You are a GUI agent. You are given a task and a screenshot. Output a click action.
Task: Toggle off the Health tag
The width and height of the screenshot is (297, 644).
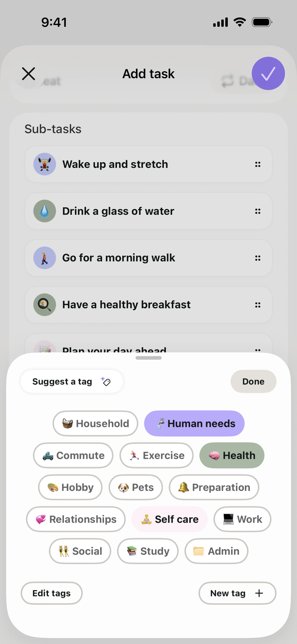[232, 456]
